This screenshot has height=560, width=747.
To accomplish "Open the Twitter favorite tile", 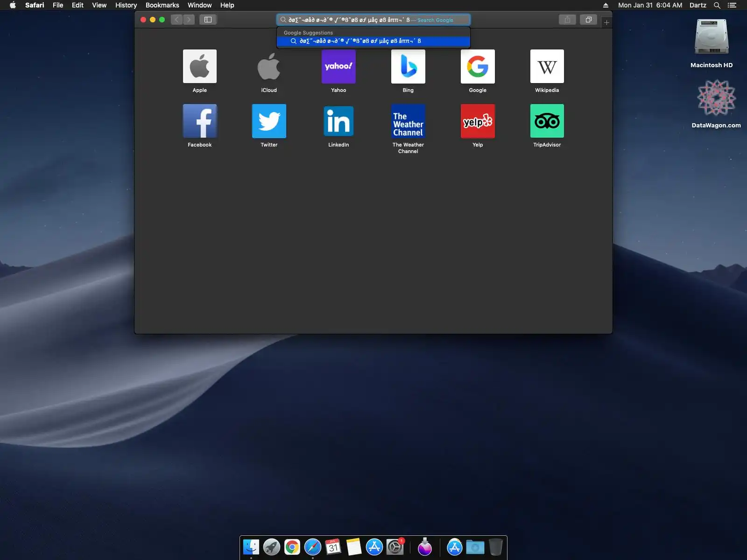I will click(269, 121).
